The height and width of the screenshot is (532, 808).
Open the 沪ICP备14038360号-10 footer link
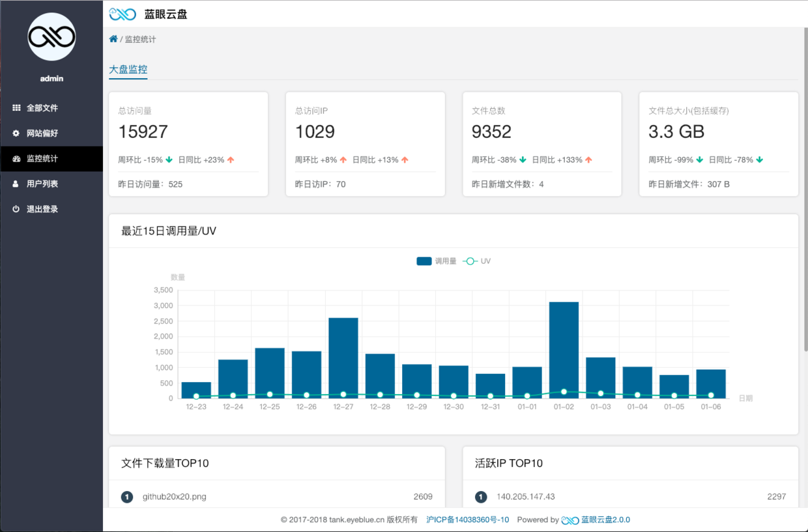click(468, 520)
